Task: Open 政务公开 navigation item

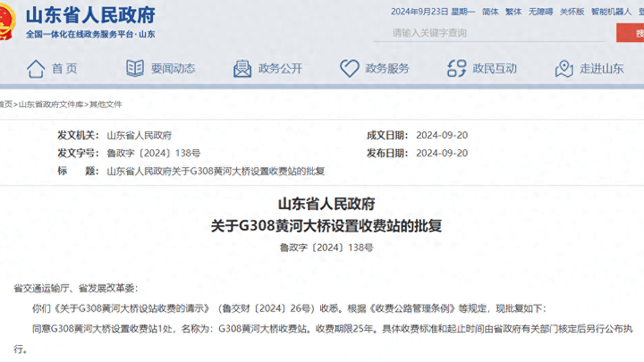Action: pyautogui.click(x=280, y=69)
